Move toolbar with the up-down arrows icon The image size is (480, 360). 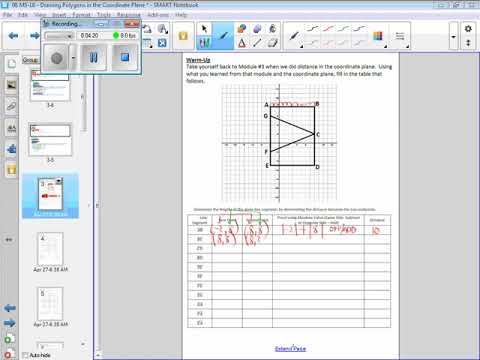pyautogui.click(x=468, y=43)
